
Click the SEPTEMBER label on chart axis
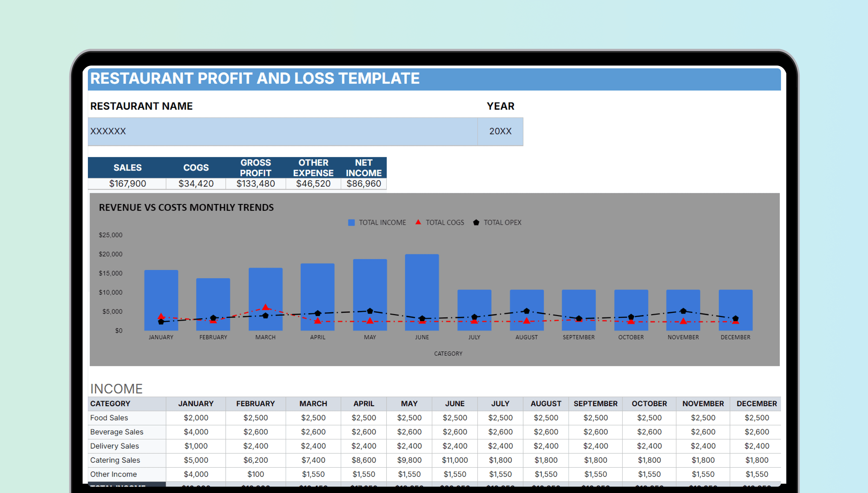coord(579,337)
